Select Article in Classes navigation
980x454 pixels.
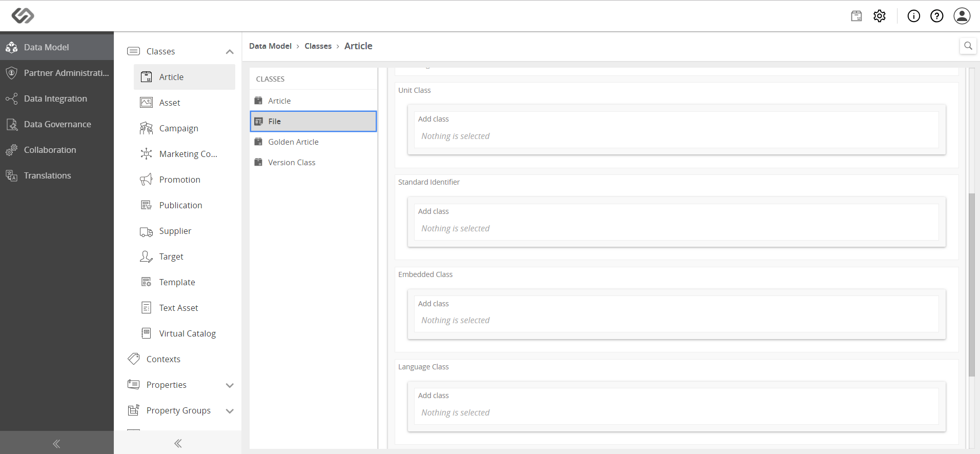point(185,77)
